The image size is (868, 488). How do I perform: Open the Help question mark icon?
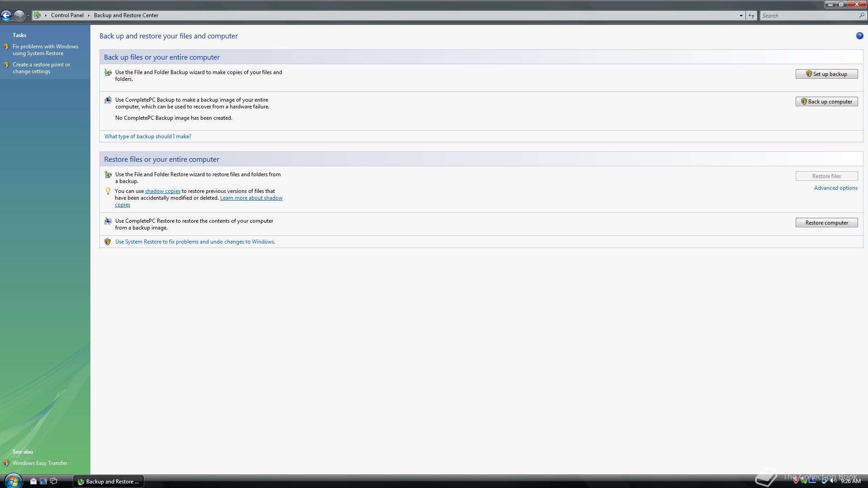859,36
